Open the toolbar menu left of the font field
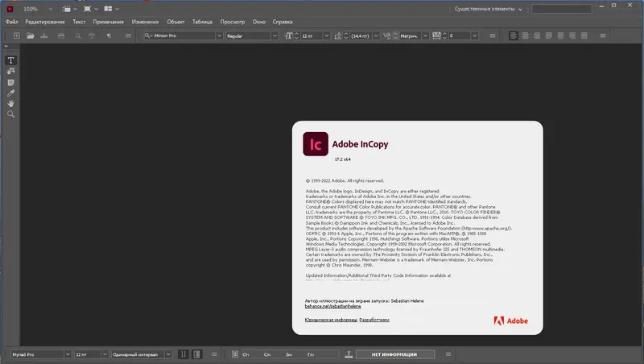The height and width of the screenshot is (364, 644). (x=128, y=35)
